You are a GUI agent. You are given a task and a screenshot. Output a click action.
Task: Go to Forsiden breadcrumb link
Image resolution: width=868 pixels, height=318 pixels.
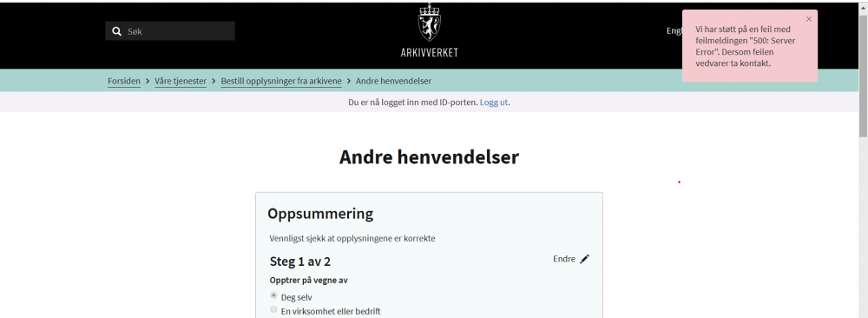(x=124, y=81)
